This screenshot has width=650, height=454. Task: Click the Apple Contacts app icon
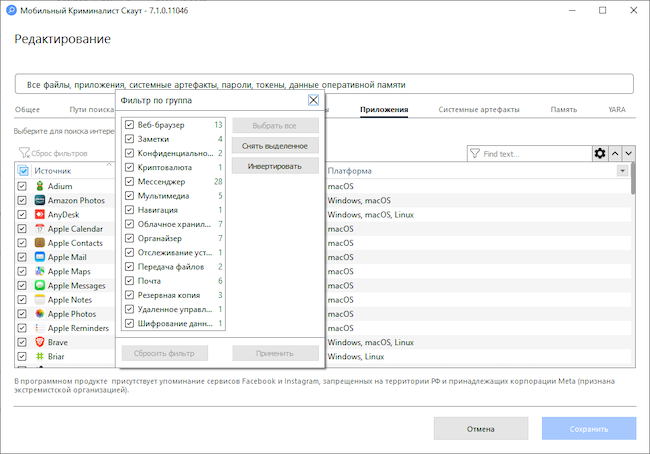tap(40, 243)
